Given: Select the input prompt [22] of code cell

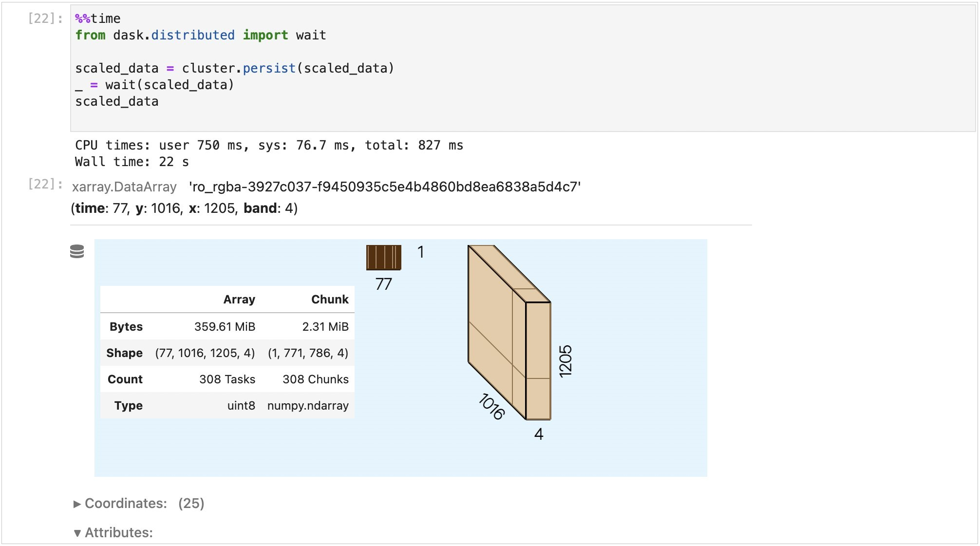Looking at the screenshot, I should point(45,19).
